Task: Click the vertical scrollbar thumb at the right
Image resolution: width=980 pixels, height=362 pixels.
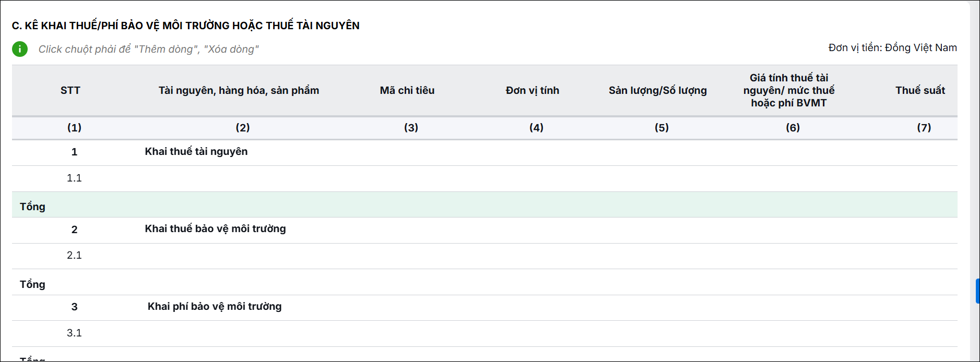Action: (x=977, y=291)
